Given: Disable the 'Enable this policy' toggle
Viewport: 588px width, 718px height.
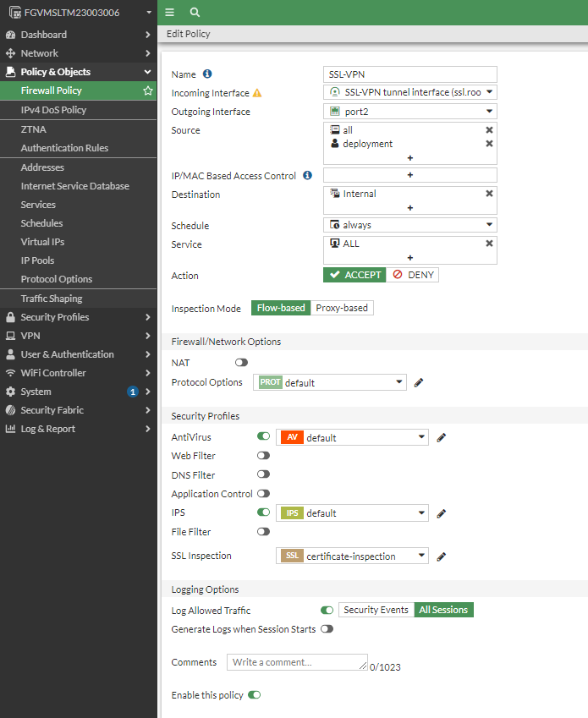Looking at the screenshot, I should [x=254, y=695].
